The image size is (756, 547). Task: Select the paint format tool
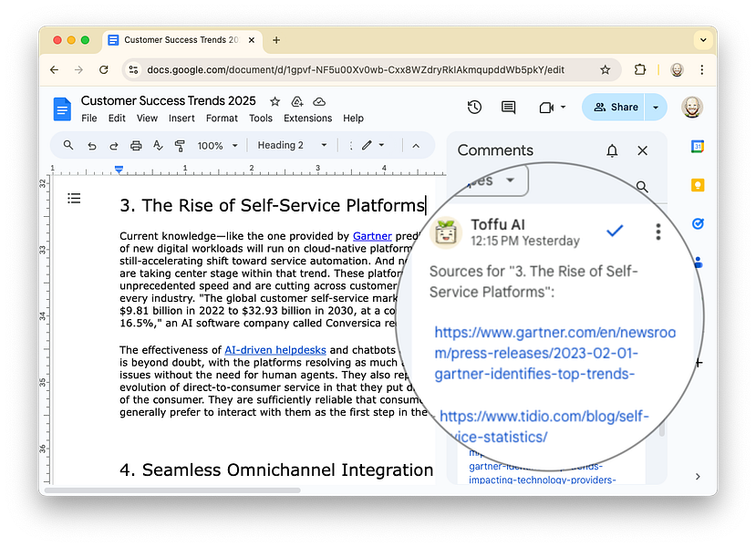tap(180, 146)
